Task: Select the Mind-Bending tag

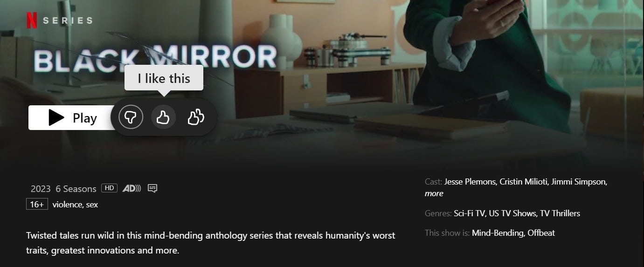Action: coord(498,233)
